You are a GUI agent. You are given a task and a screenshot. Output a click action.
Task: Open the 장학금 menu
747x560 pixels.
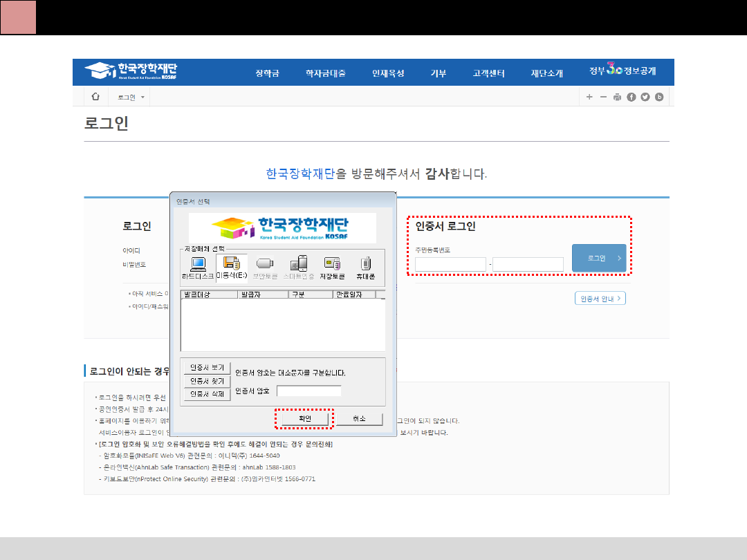(267, 73)
